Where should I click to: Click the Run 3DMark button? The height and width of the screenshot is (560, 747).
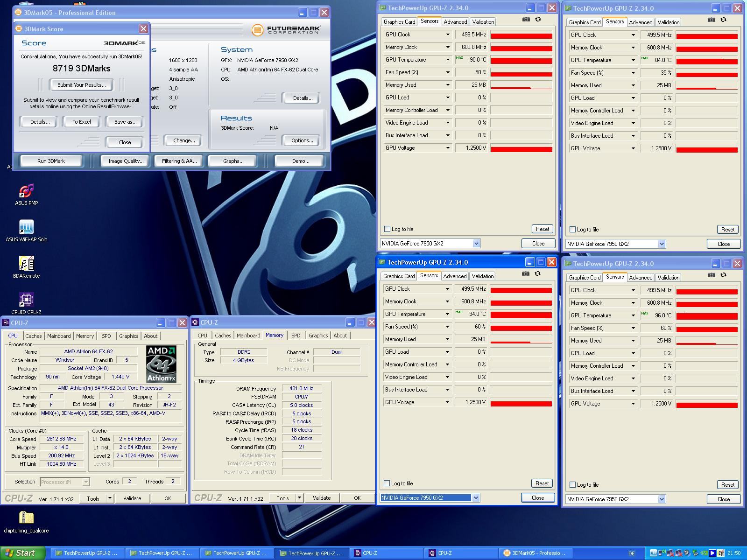tap(51, 161)
